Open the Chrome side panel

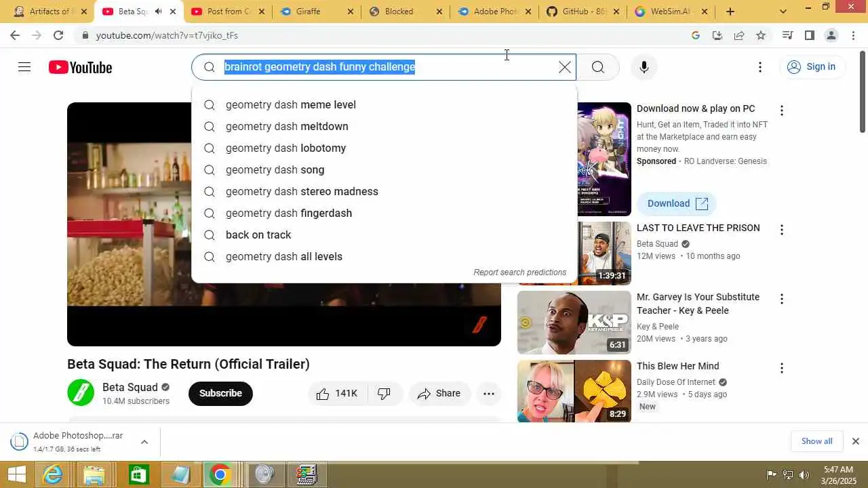tap(810, 35)
